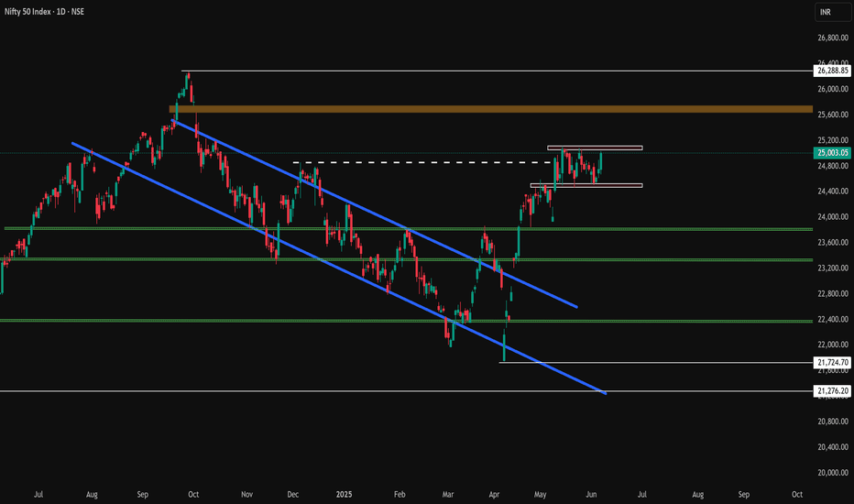
Task: Click the 26,800.00 price axis value
Action: (x=833, y=38)
